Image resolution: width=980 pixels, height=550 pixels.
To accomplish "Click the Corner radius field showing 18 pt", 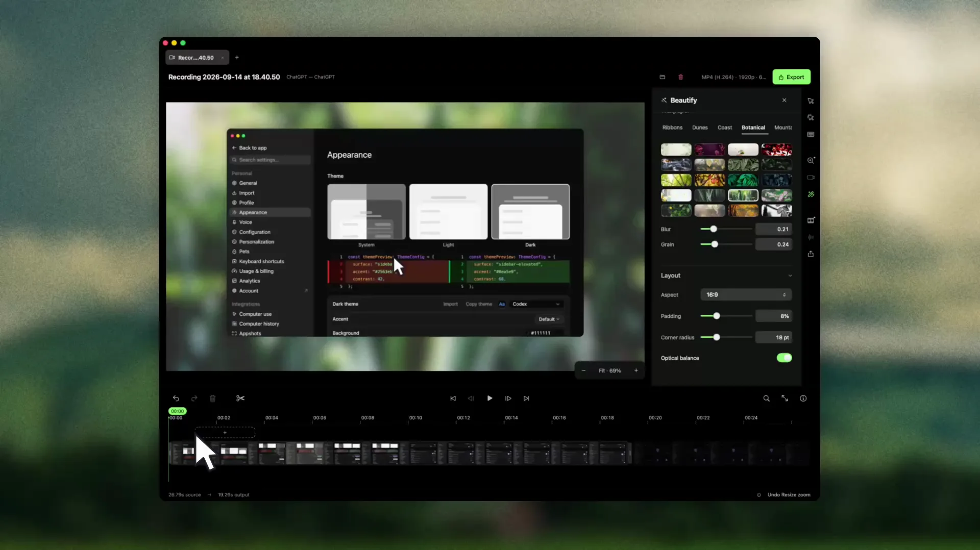I will point(774,337).
